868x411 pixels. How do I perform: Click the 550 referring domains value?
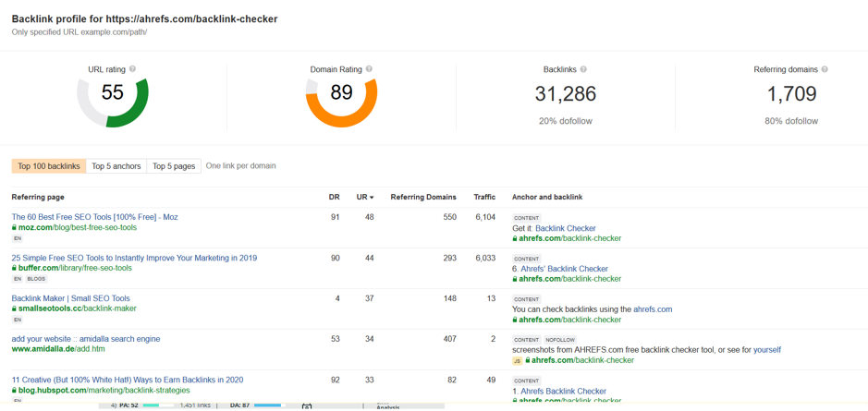click(449, 217)
